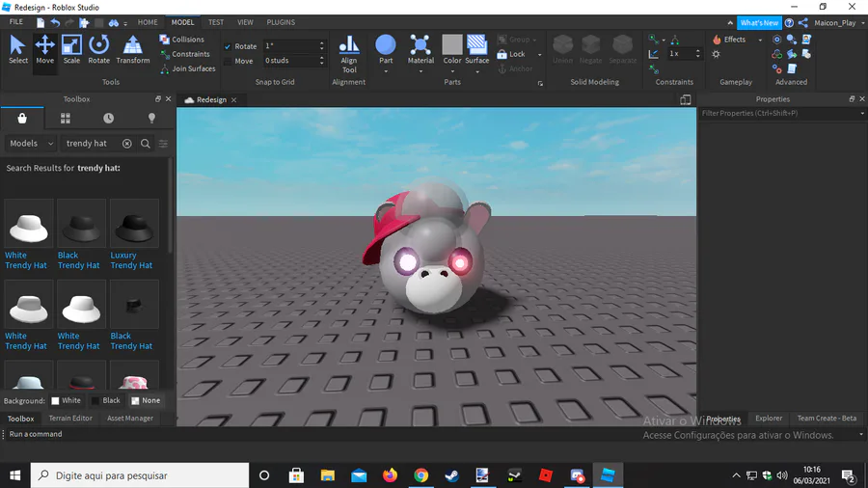The width and height of the screenshot is (868, 488).
Task: Choose the Select tool
Action: pos(17,50)
